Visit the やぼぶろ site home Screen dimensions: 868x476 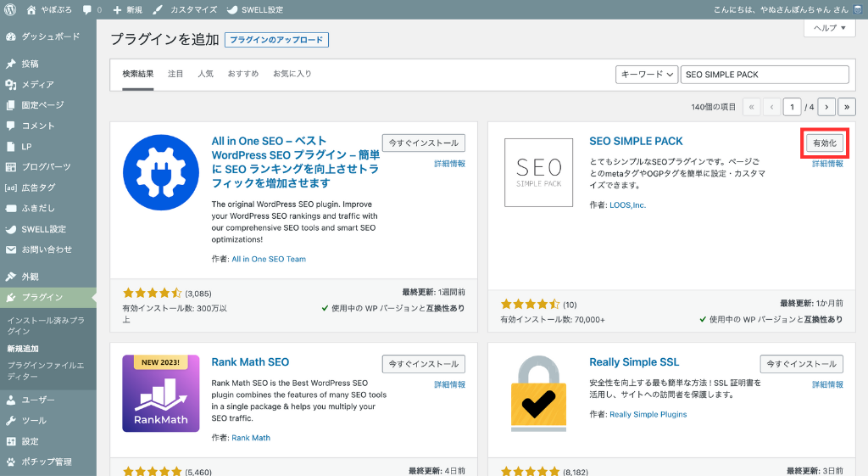pos(48,9)
